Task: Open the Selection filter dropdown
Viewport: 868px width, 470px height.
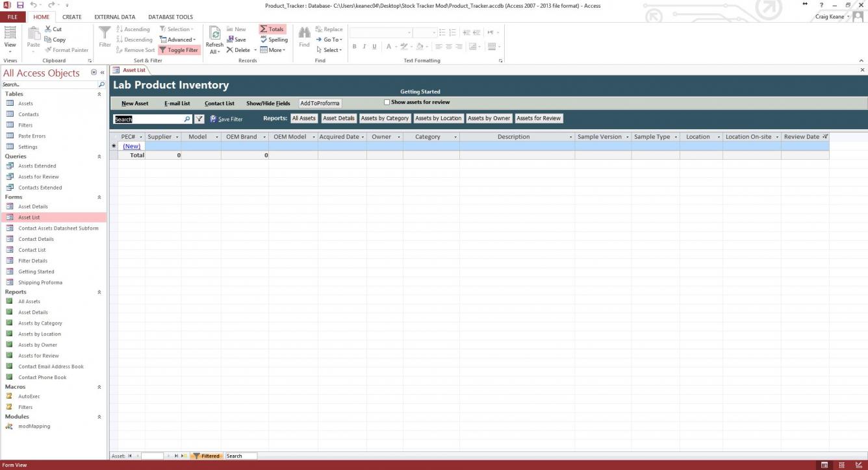Action: (175, 29)
